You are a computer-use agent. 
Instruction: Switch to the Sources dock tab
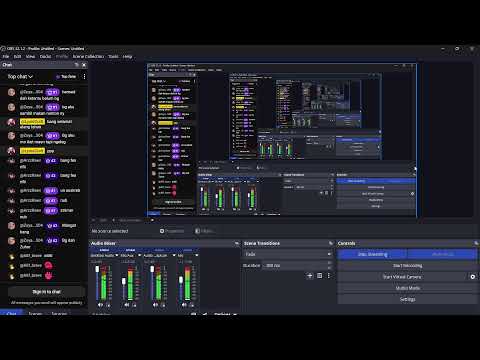pyautogui.click(x=59, y=313)
